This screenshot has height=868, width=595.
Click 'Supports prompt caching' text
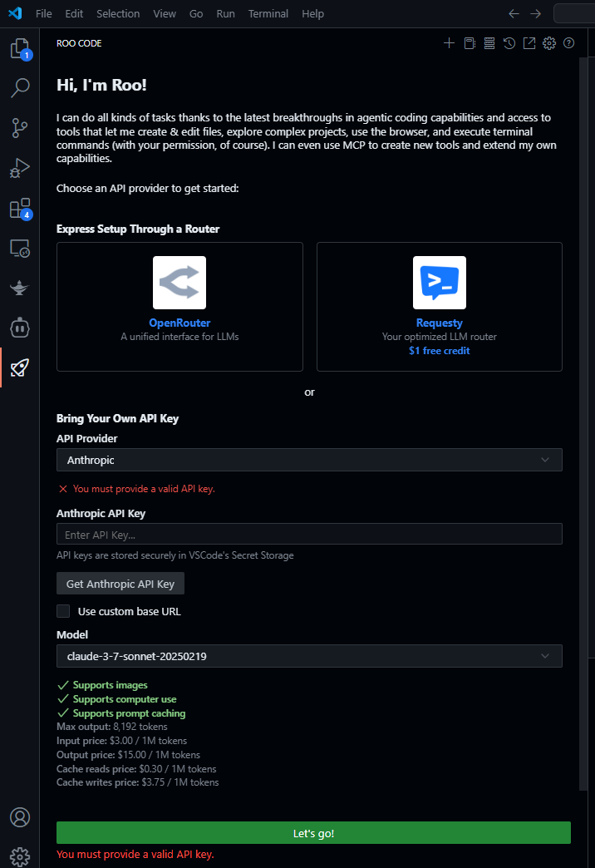coord(129,713)
